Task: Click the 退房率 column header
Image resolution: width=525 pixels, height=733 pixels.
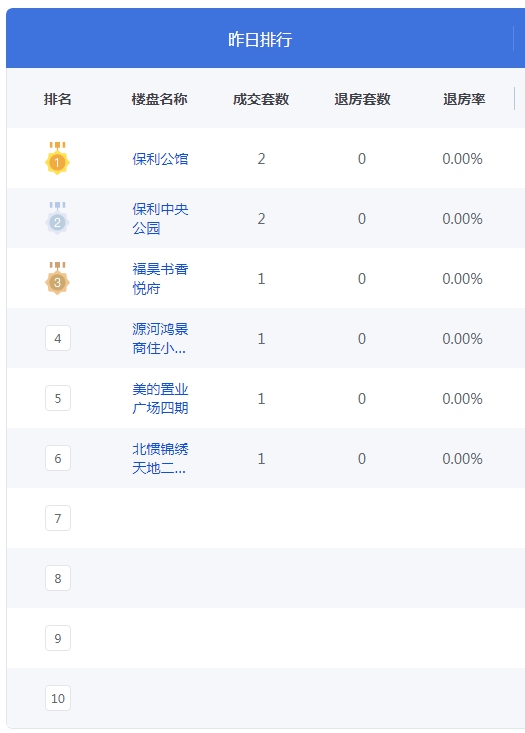Action: tap(464, 99)
